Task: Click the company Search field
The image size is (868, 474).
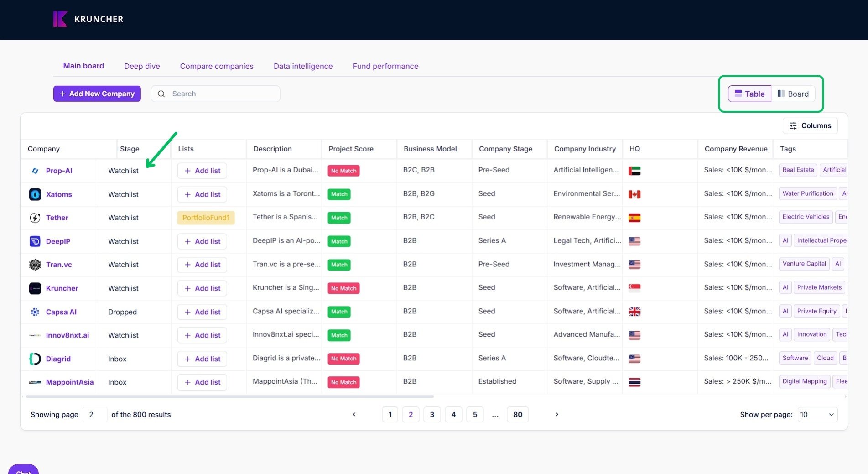Action: 215,94
